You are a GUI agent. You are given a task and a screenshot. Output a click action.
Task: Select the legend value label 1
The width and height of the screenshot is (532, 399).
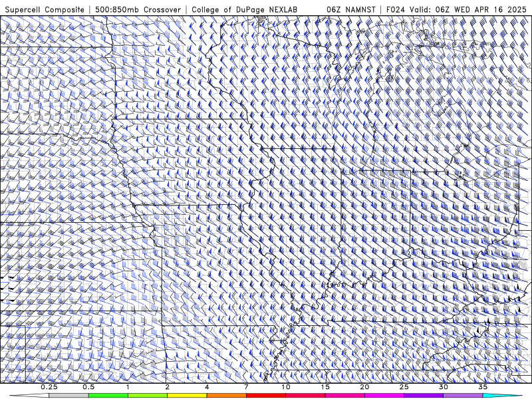[x=128, y=387]
